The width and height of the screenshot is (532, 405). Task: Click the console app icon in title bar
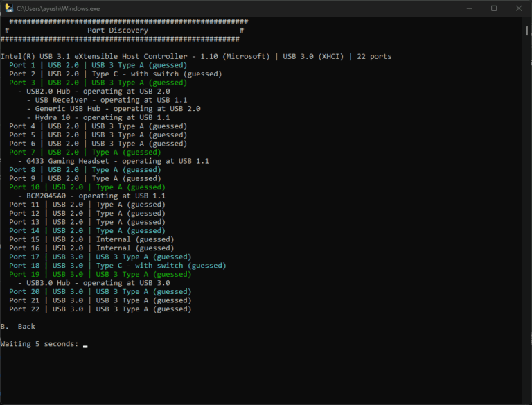point(8,8)
